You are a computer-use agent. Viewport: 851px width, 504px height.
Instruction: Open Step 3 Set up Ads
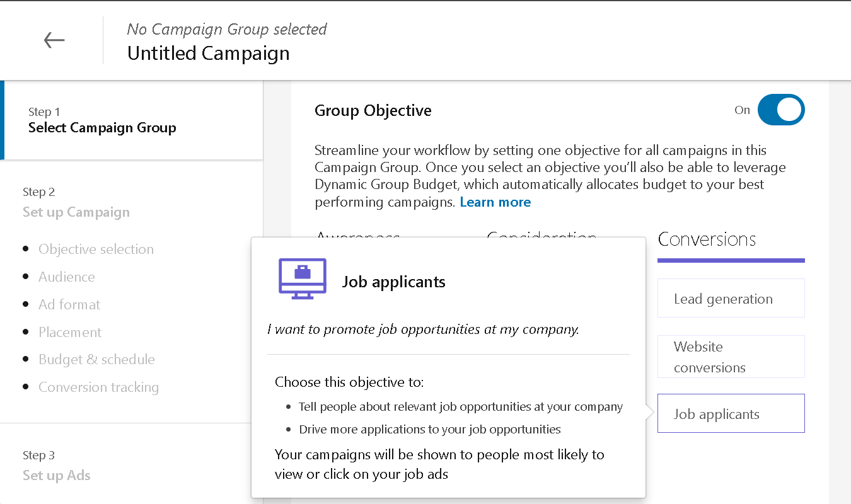click(56, 475)
